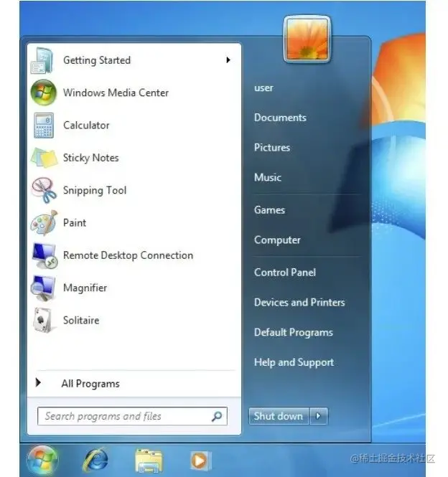Open the Sticky Notes icon

pos(44,158)
